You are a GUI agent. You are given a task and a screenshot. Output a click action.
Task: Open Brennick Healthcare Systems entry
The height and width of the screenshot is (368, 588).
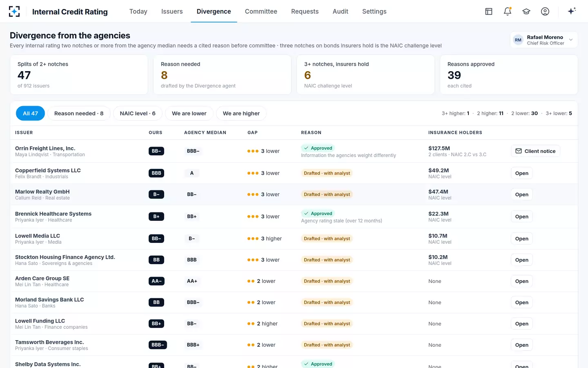tap(522, 216)
